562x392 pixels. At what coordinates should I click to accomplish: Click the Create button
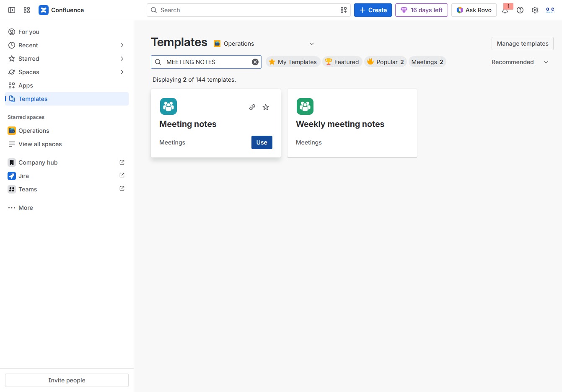point(373,10)
